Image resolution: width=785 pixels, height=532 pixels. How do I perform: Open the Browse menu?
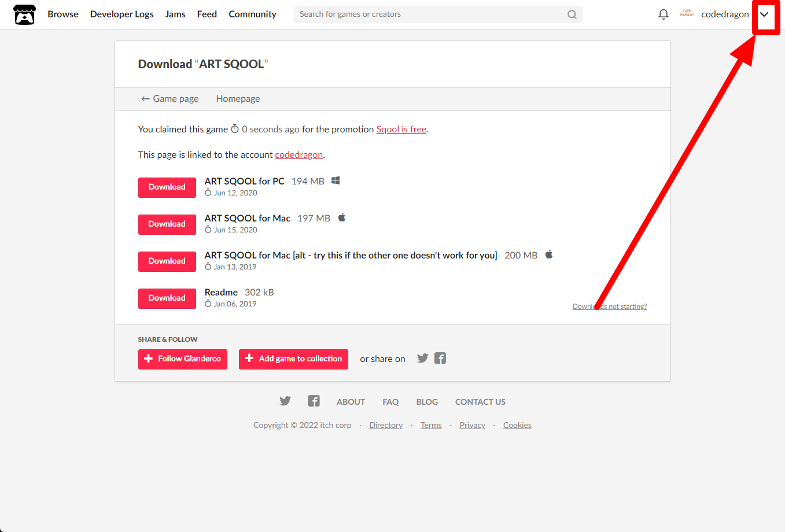[63, 14]
